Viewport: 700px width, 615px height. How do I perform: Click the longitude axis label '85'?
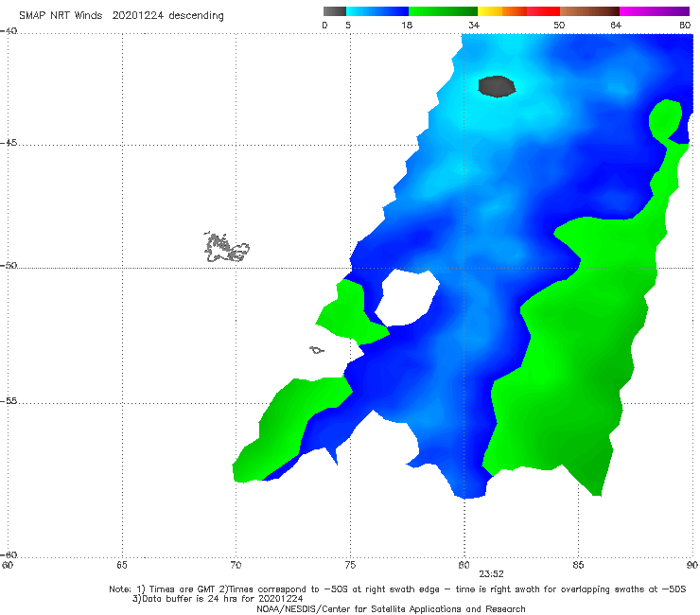point(578,565)
